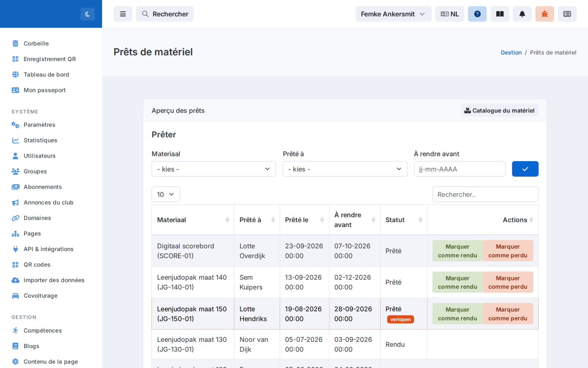Switch language via NL button

tap(449, 14)
